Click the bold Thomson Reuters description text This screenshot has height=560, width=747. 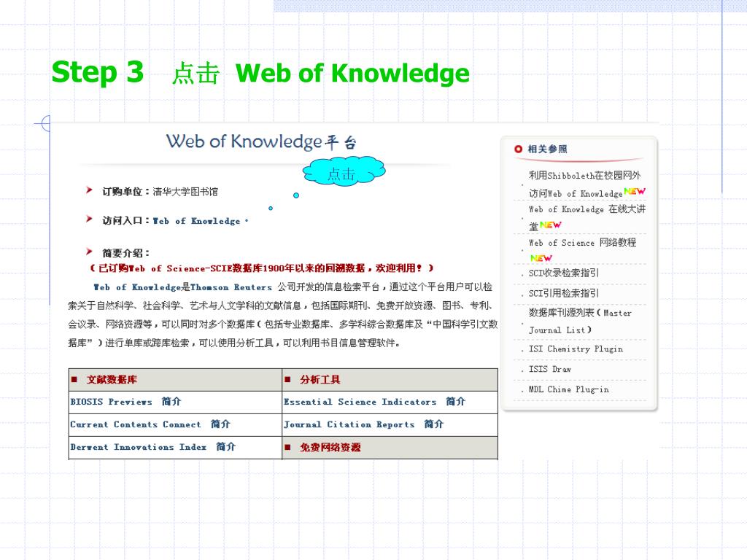pos(231,287)
